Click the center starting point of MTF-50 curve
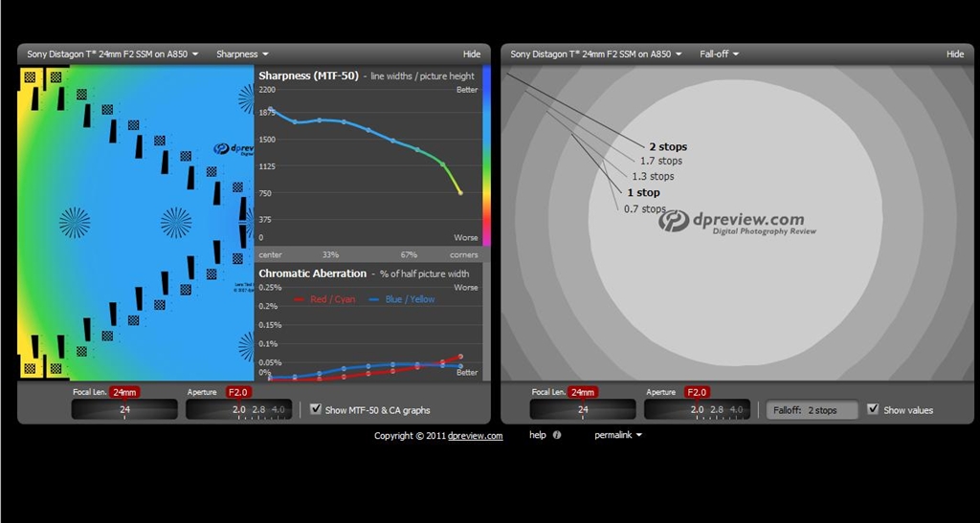Viewport: 980px width, 523px height. tap(270, 109)
